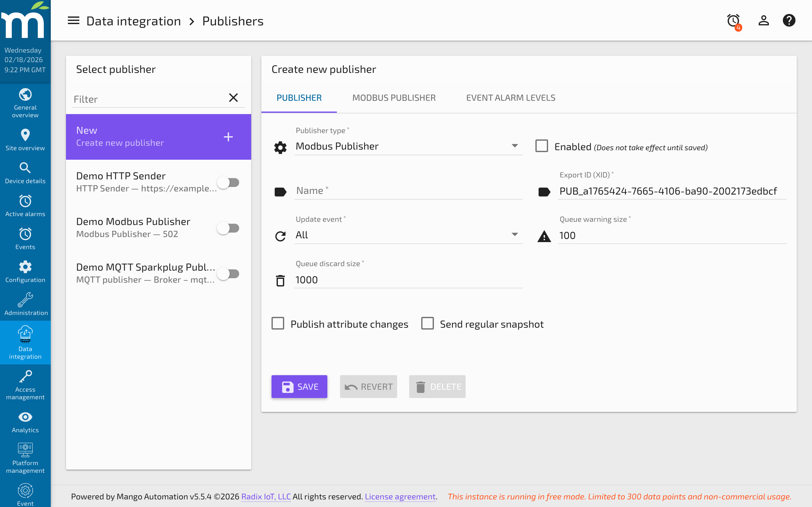Screen dimensions: 812x507
Task: Enable the new publisher with the Enabled checkbox
Action: click(x=541, y=145)
